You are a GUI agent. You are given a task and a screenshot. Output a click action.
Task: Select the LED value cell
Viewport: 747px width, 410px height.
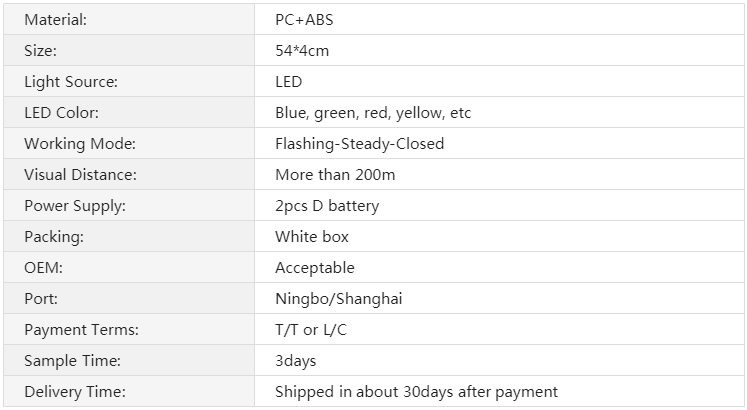click(x=499, y=81)
